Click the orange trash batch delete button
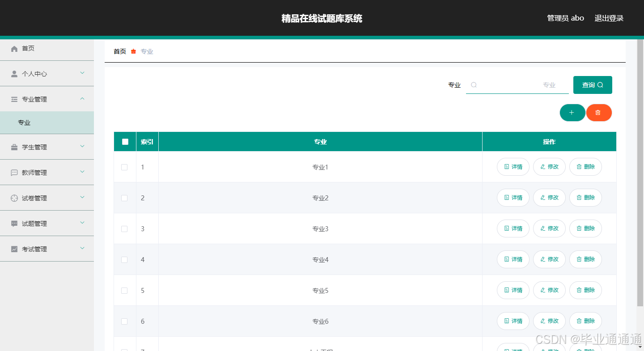644x351 pixels. point(598,113)
